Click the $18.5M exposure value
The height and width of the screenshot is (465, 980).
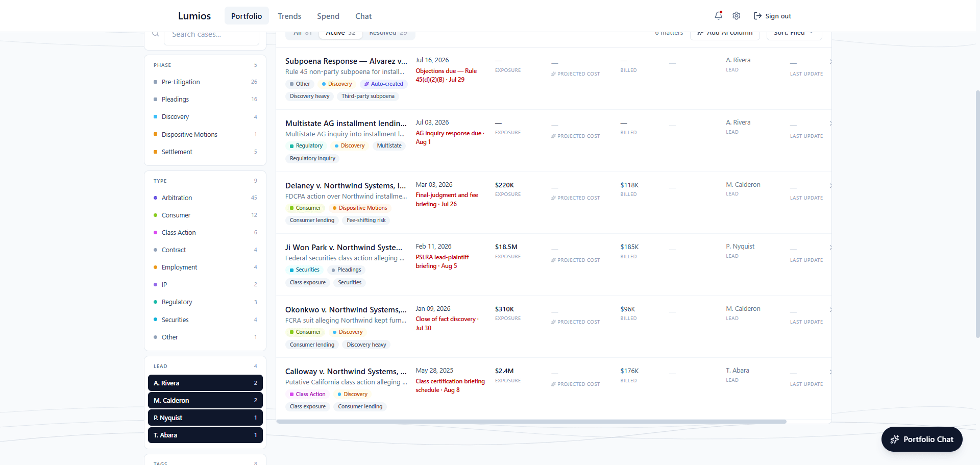click(506, 247)
